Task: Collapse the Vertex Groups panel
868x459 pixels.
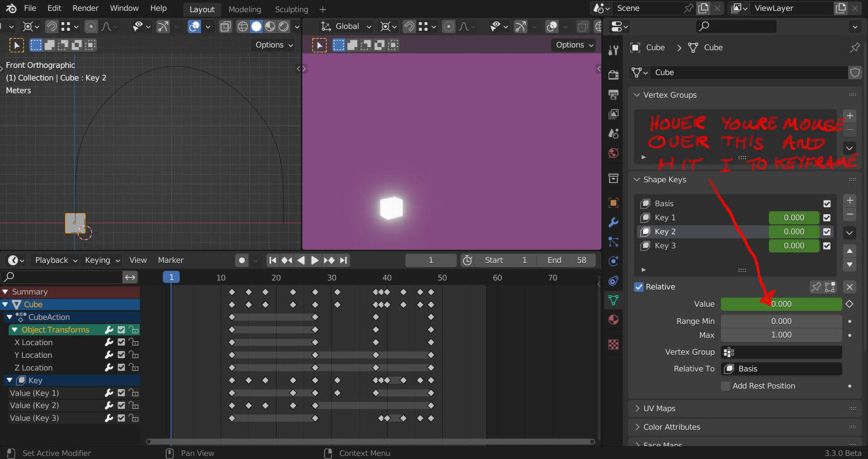Action: coord(637,95)
